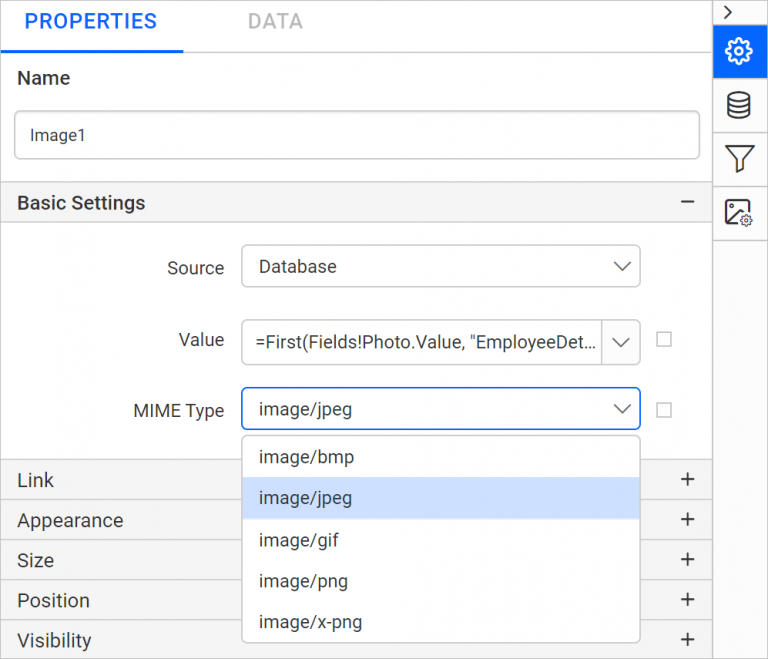Choose image/png from the MIME list

click(304, 581)
